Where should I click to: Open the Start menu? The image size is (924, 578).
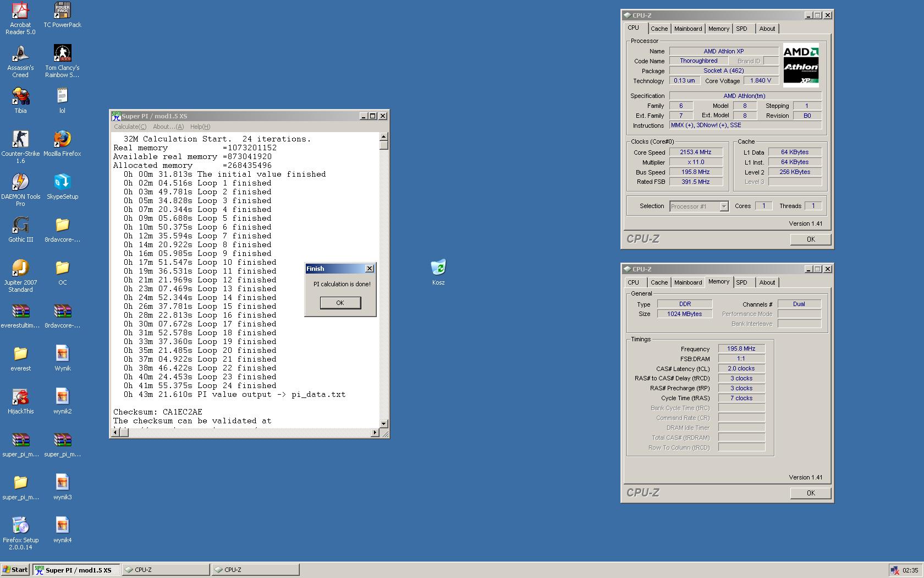tap(15, 570)
